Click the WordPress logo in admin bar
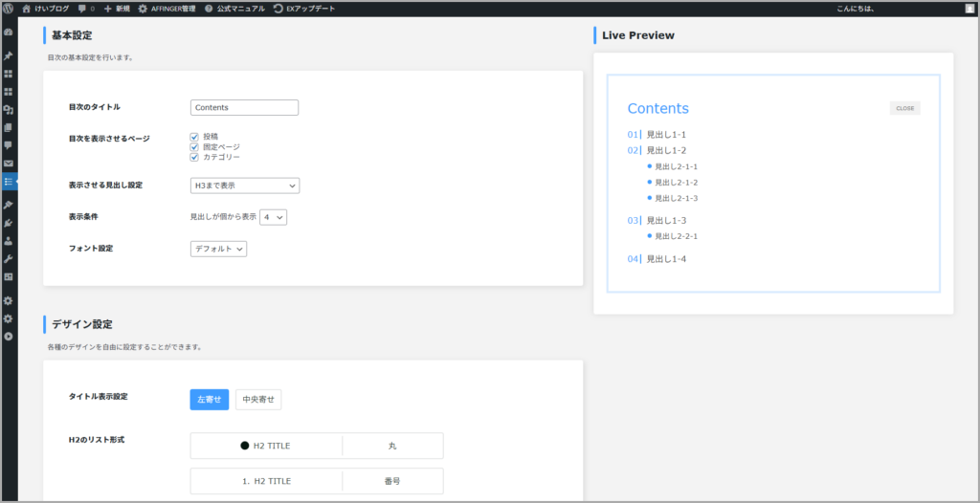 point(9,8)
